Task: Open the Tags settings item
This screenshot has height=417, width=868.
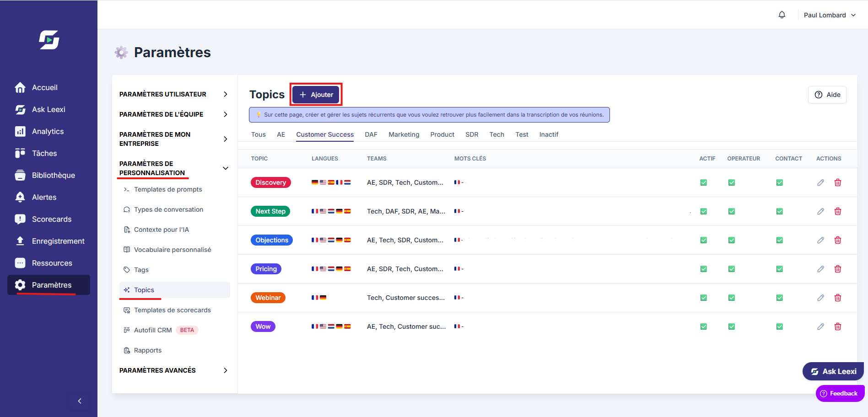Action: 174,270
